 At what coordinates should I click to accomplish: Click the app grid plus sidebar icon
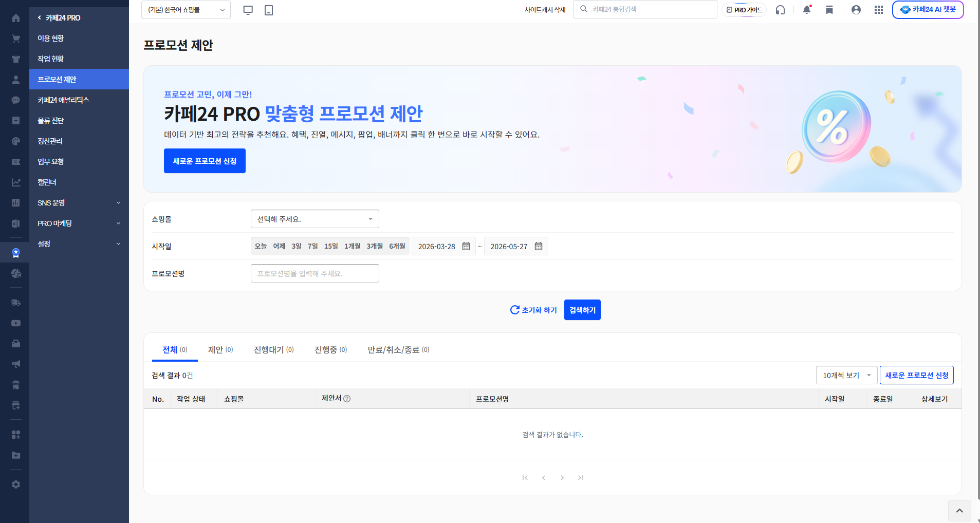[x=16, y=435]
